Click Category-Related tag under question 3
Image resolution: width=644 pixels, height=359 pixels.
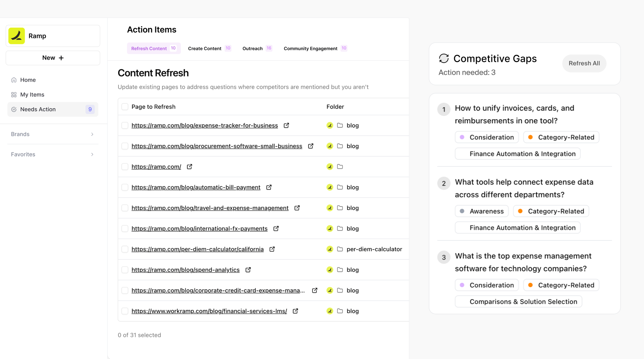tap(561, 285)
